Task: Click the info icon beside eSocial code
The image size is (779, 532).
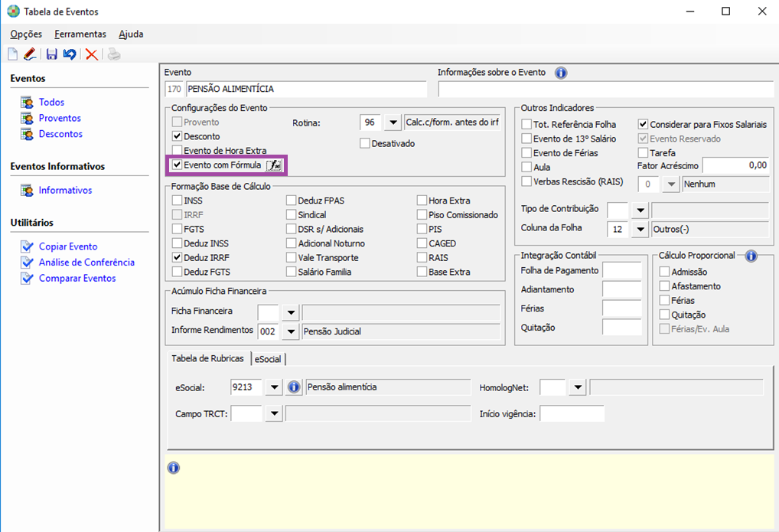Action: pos(294,387)
